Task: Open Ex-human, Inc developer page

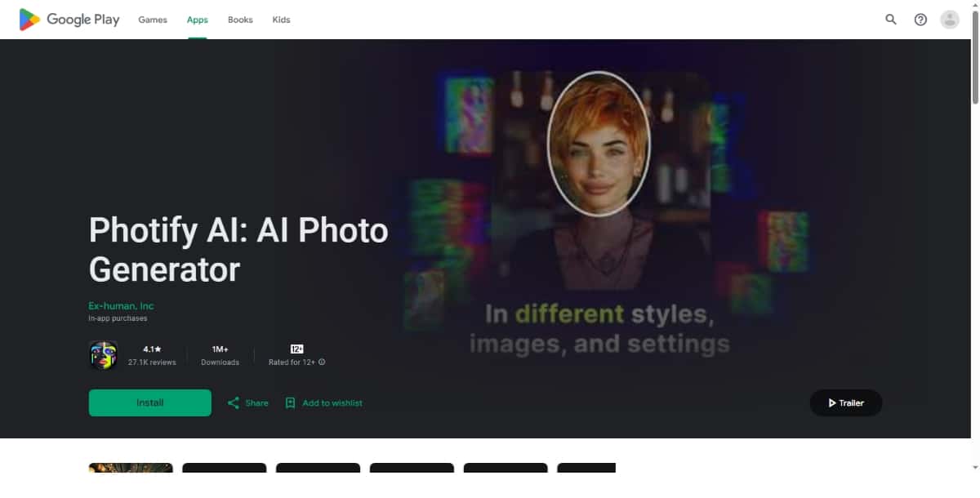Action: pos(121,306)
